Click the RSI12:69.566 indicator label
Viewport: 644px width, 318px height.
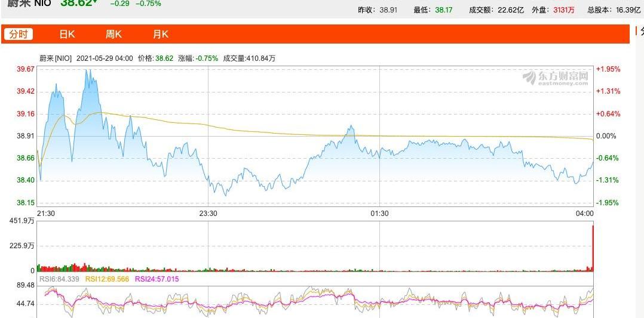107,279
